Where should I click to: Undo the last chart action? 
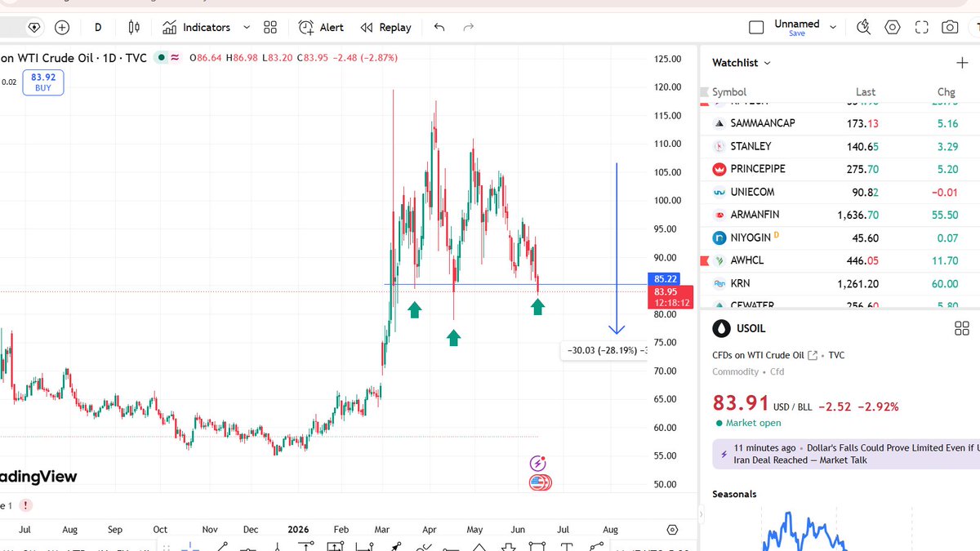pos(439,27)
